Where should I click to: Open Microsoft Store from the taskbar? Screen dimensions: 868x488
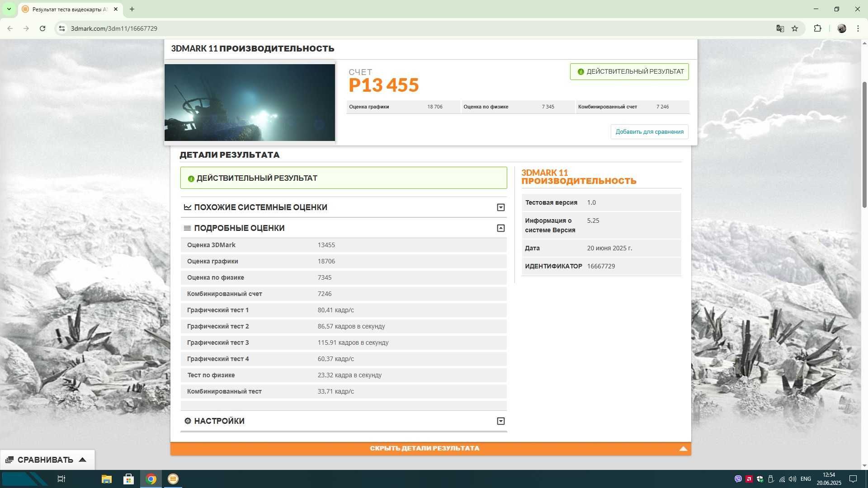[129, 479]
